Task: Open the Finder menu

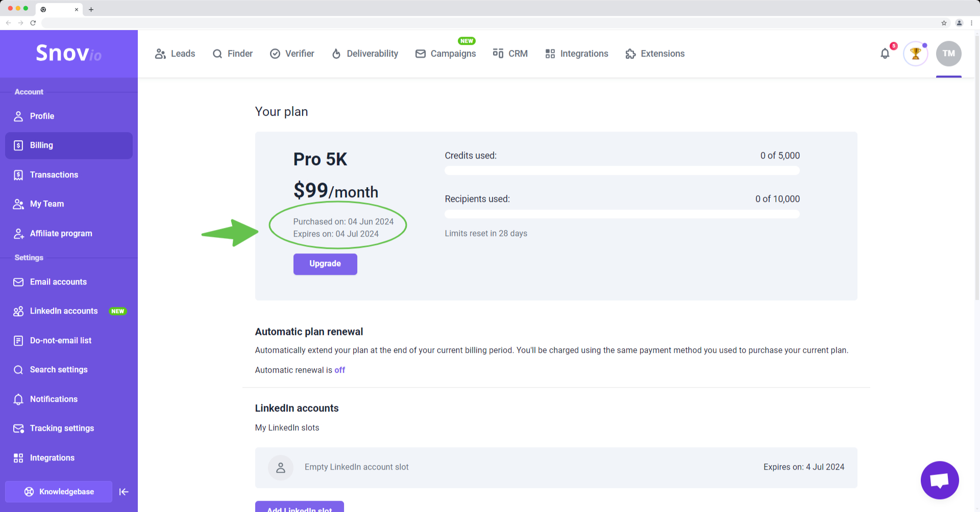Action: [232, 54]
